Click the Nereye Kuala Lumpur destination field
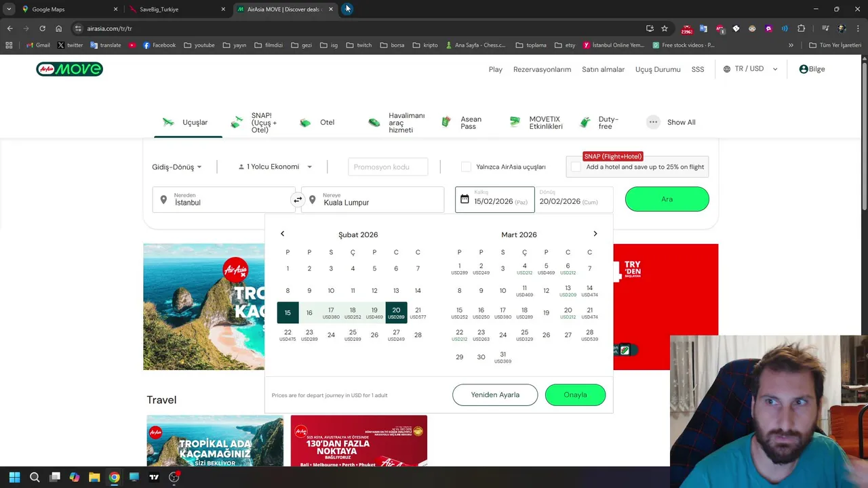The width and height of the screenshot is (868, 488). click(x=373, y=199)
